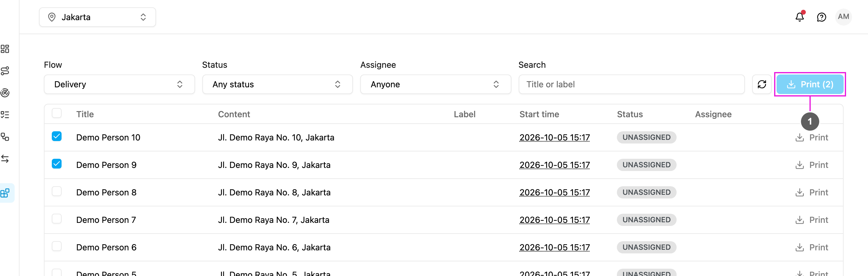
Task: Click the UNASSIGNED badge for Demo Person 6
Action: pyautogui.click(x=646, y=247)
